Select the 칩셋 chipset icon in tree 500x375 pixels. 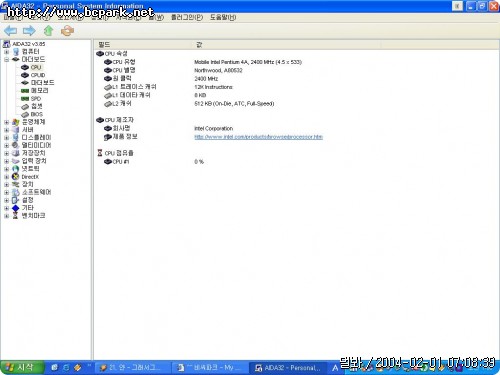25,107
